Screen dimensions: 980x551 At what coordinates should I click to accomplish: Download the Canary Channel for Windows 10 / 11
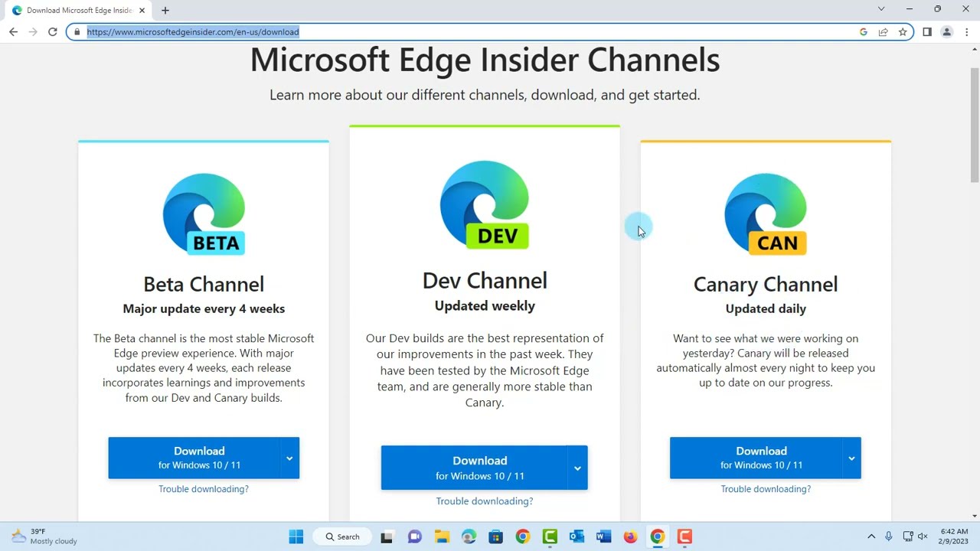click(x=756, y=458)
